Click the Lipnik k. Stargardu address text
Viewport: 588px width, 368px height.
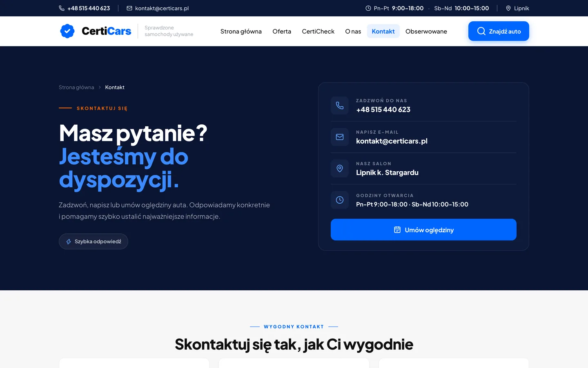pyautogui.click(x=387, y=173)
